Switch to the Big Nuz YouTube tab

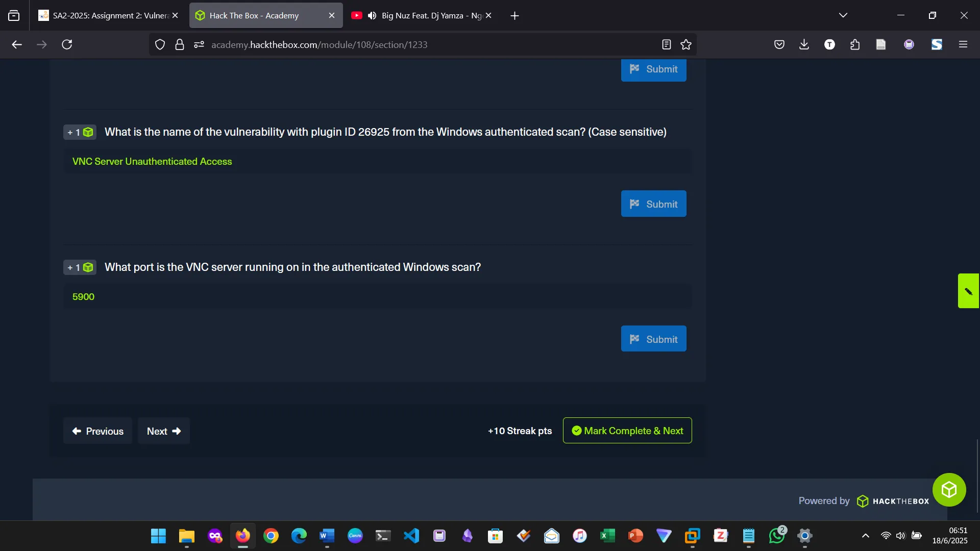(x=429, y=15)
